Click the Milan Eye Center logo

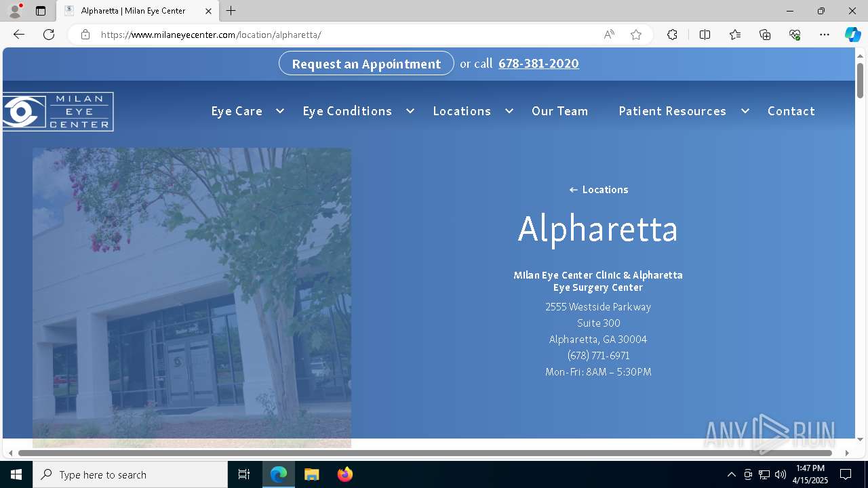pyautogui.click(x=58, y=112)
